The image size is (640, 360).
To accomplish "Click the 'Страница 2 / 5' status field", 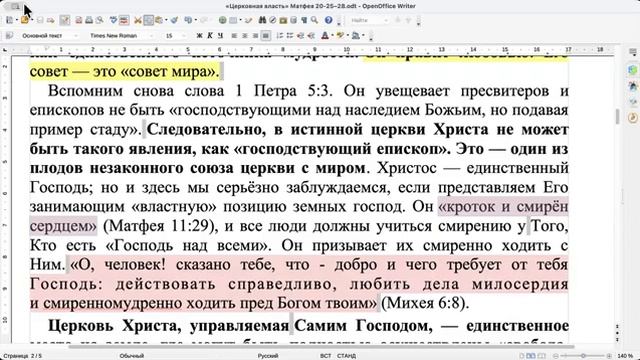I will (22, 356).
